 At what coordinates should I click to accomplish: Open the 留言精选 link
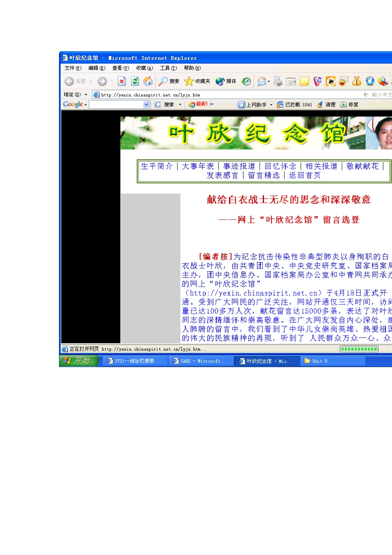pos(264,176)
